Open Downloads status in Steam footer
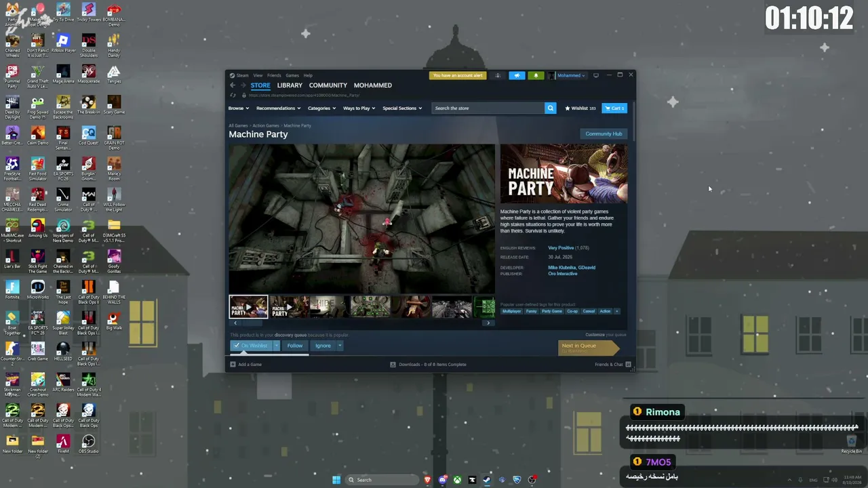Screen dimensions: 868x488 coord(428,365)
